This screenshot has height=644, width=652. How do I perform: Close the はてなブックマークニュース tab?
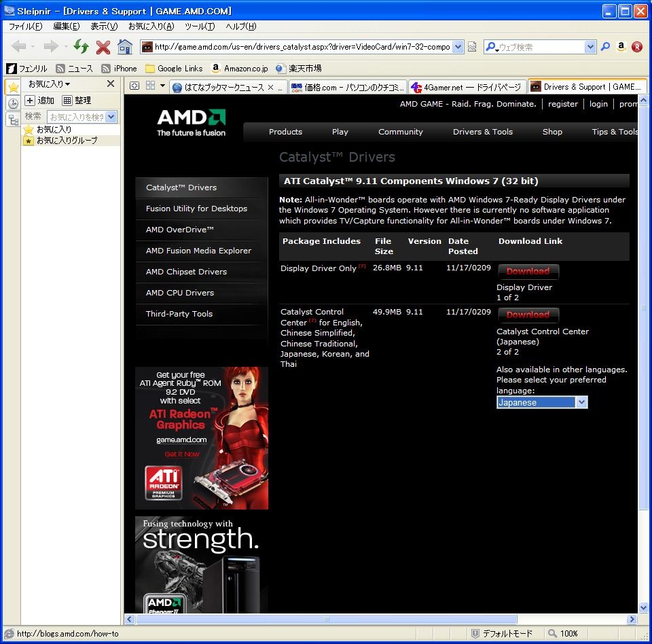271,87
